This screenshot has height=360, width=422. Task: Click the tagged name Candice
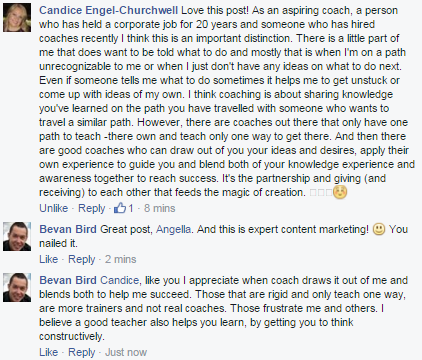(119, 280)
